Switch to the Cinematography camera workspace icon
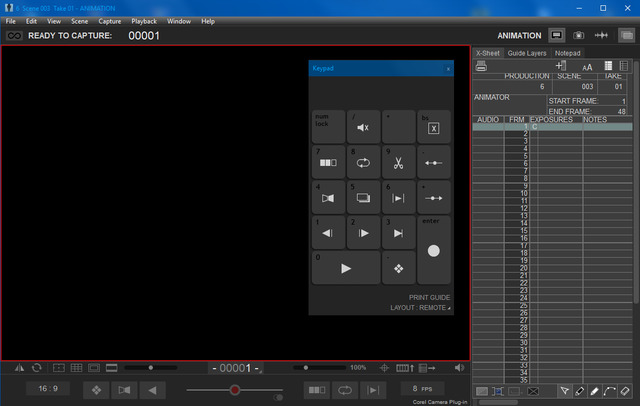 point(579,35)
